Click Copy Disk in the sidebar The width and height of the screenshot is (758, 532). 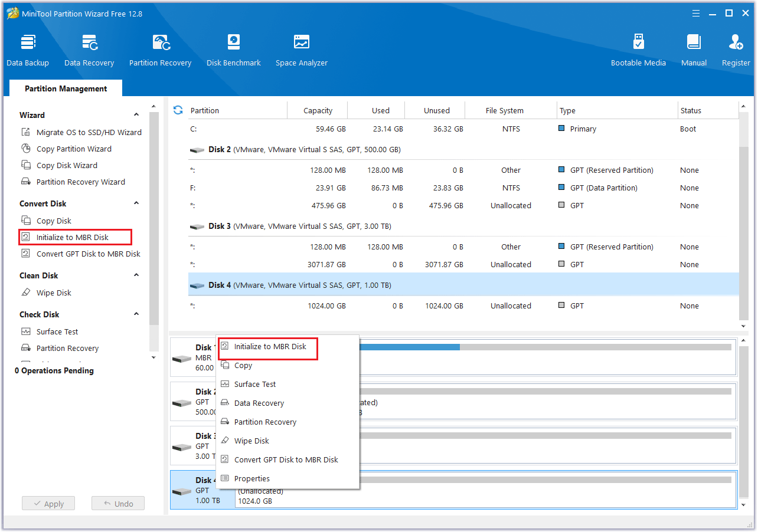click(46, 221)
